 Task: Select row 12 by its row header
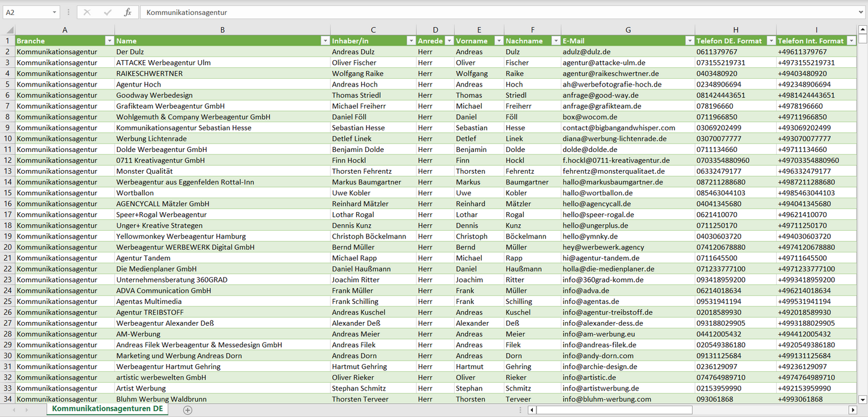click(8, 160)
